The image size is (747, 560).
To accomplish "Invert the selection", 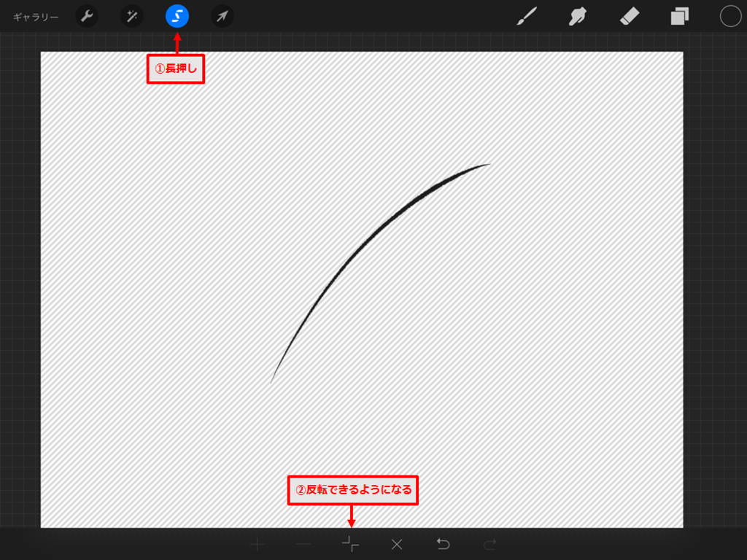I will 351,544.
